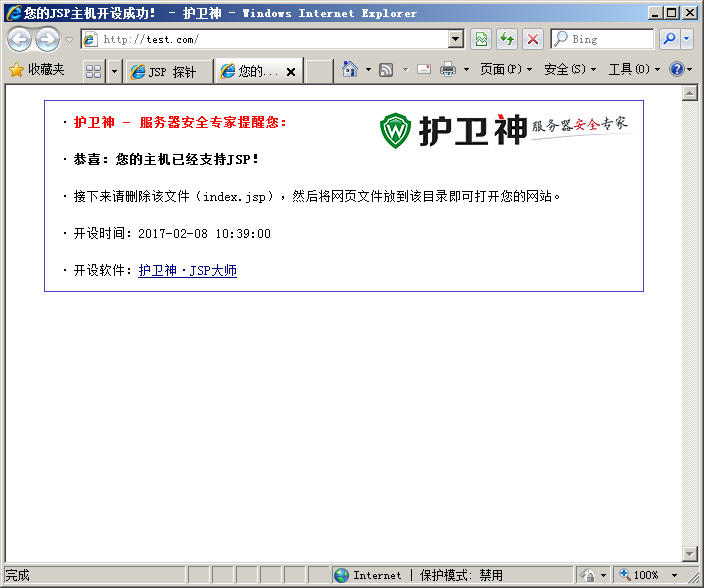704x588 pixels.
Task: Click the 100% zoom level button
Action: click(639, 575)
